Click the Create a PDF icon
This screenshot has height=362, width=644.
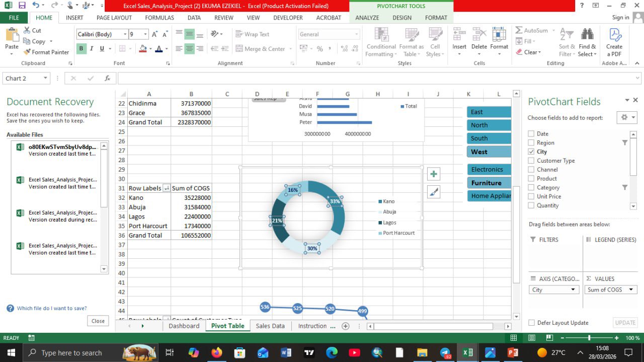tap(614, 35)
